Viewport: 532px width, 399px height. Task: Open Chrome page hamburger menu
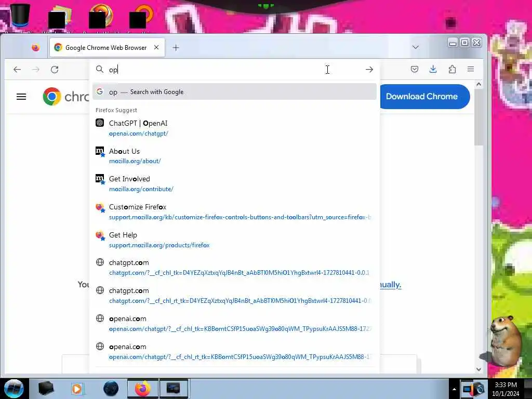tap(21, 97)
